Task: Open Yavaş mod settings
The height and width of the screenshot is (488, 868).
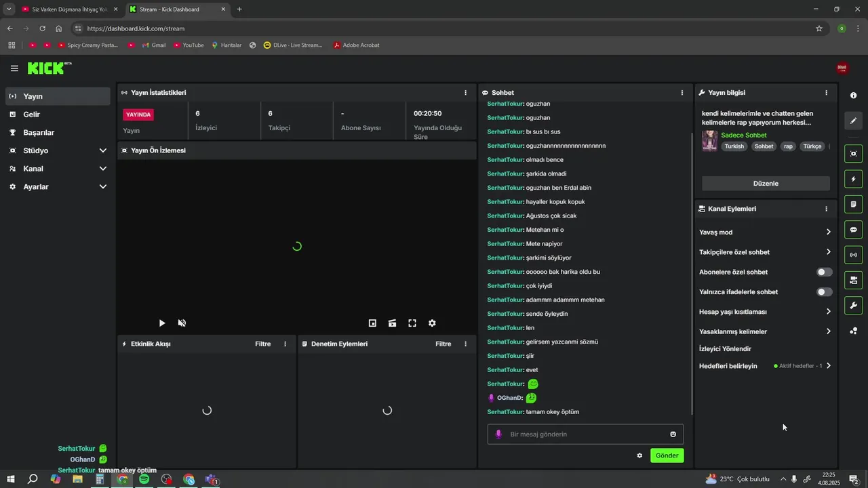Action: 766,232
